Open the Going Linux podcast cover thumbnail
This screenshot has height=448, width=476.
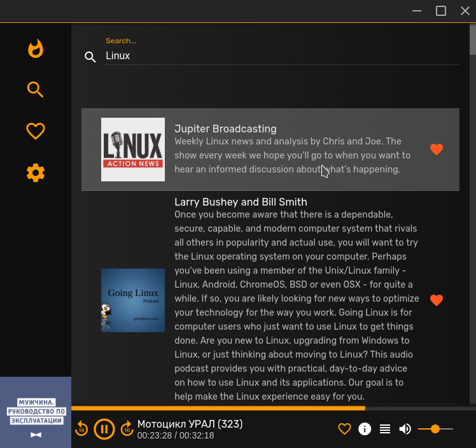coord(133,300)
